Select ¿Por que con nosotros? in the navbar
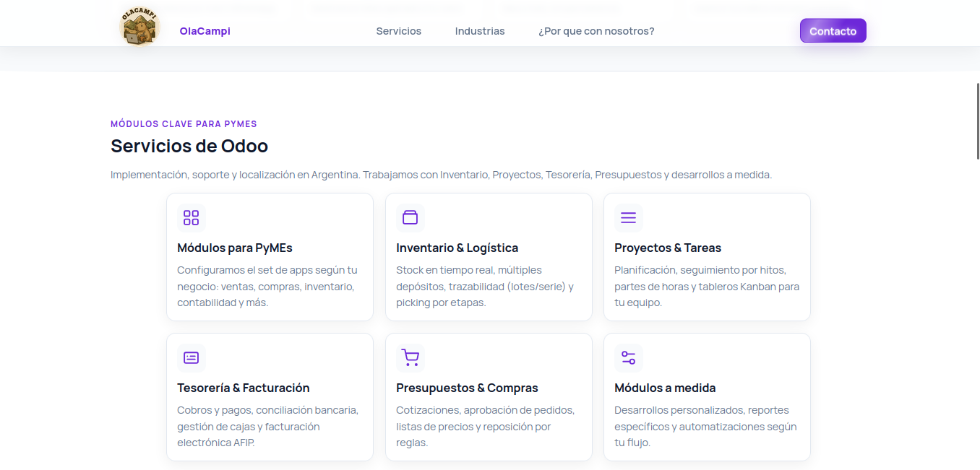 click(596, 31)
